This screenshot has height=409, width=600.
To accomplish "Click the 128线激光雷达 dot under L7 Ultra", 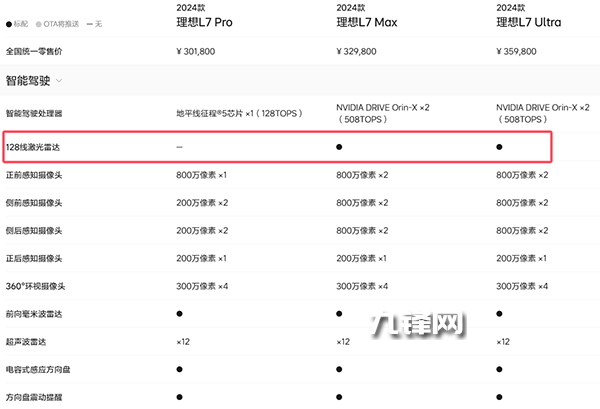I will [499, 147].
